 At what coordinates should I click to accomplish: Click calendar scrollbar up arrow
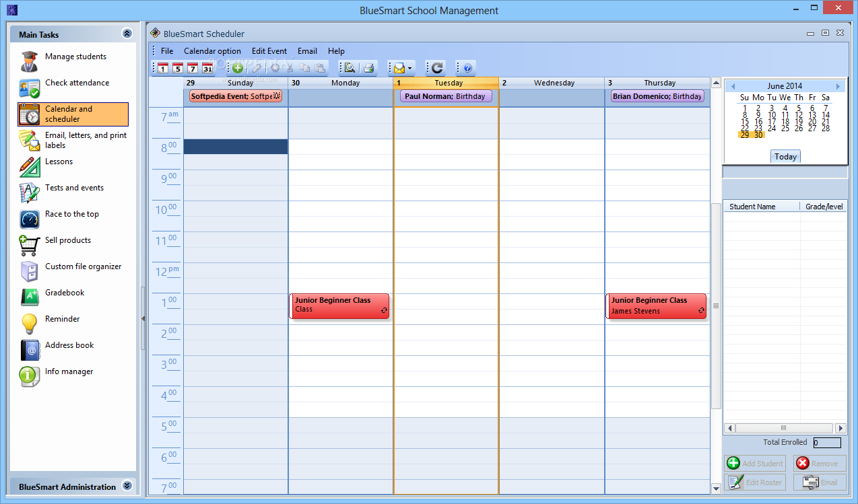pyautogui.click(x=716, y=83)
